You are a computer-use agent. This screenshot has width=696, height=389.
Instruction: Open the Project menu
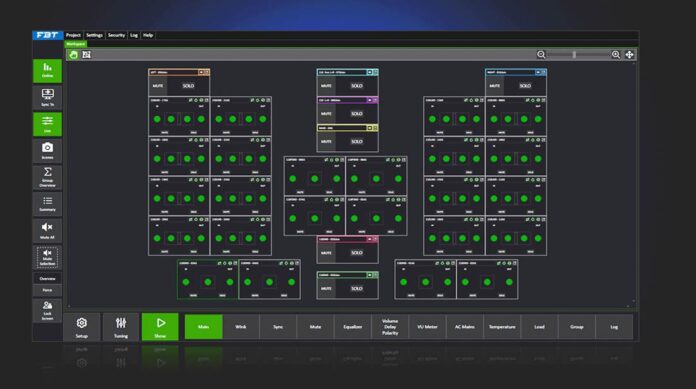click(x=73, y=35)
